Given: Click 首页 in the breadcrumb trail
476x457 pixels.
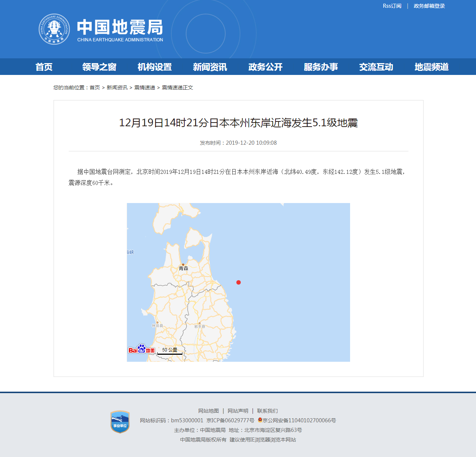Looking at the screenshot, I should (x=95, y=87).
